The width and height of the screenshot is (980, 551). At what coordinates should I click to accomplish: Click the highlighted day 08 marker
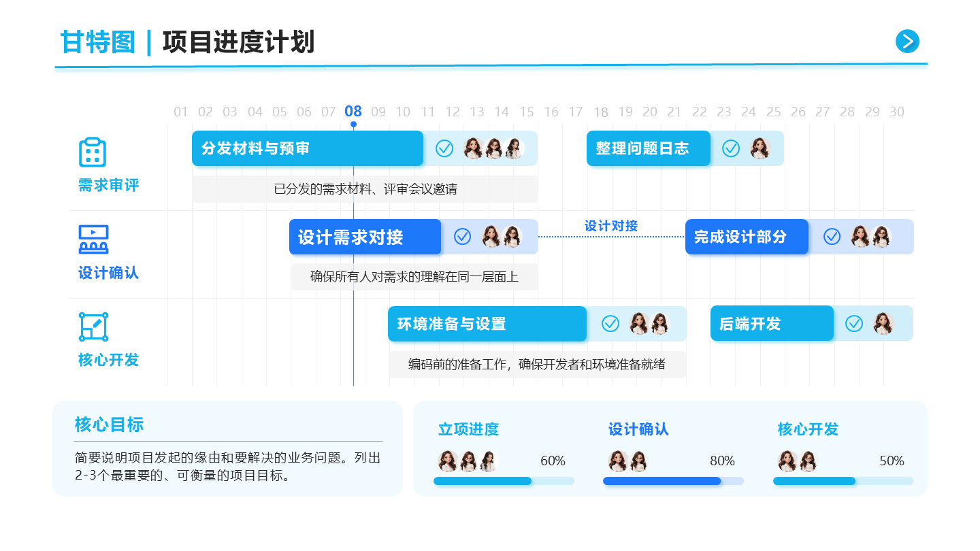click(x=353, y=112)
